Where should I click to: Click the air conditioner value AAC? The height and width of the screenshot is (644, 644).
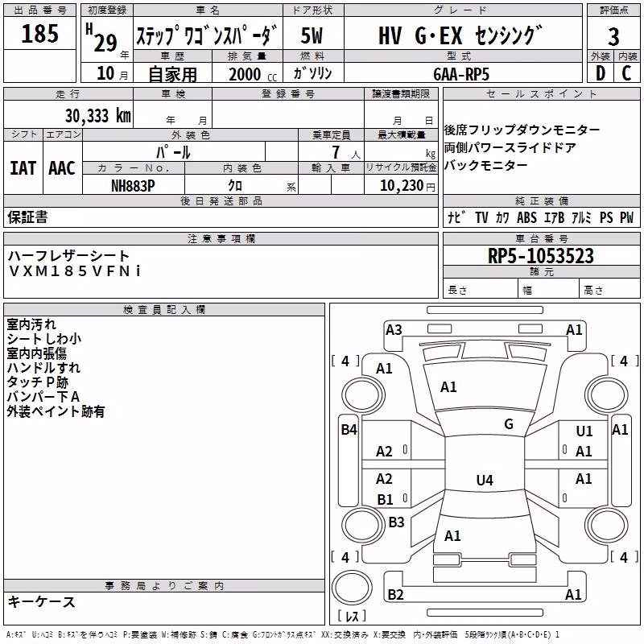tap(62, 168)
